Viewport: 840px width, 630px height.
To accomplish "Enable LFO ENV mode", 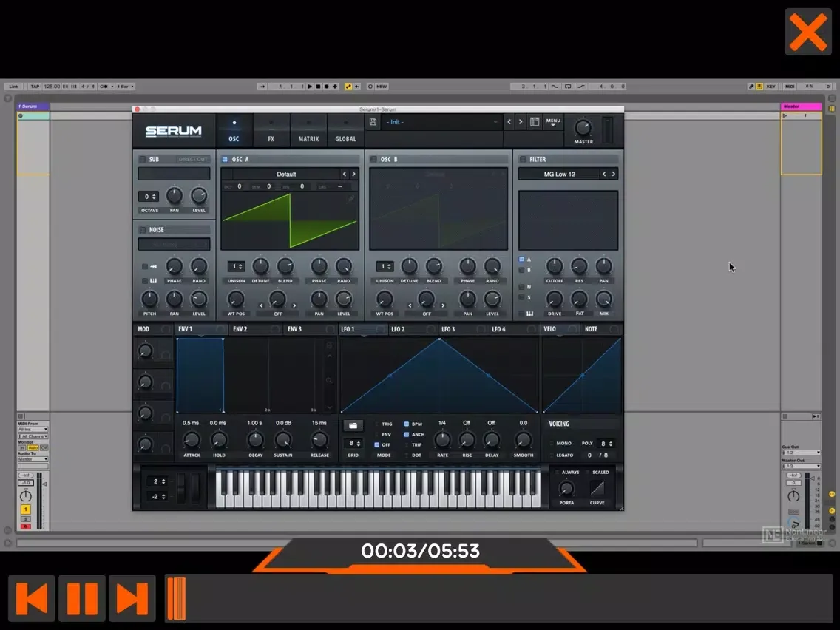I will click(x=377, y=435).
